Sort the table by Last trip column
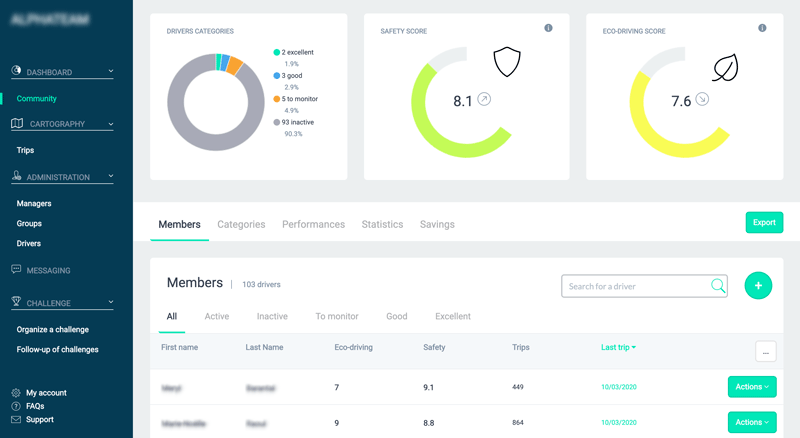This screenshot has height=438, width=800. (619, 347)
